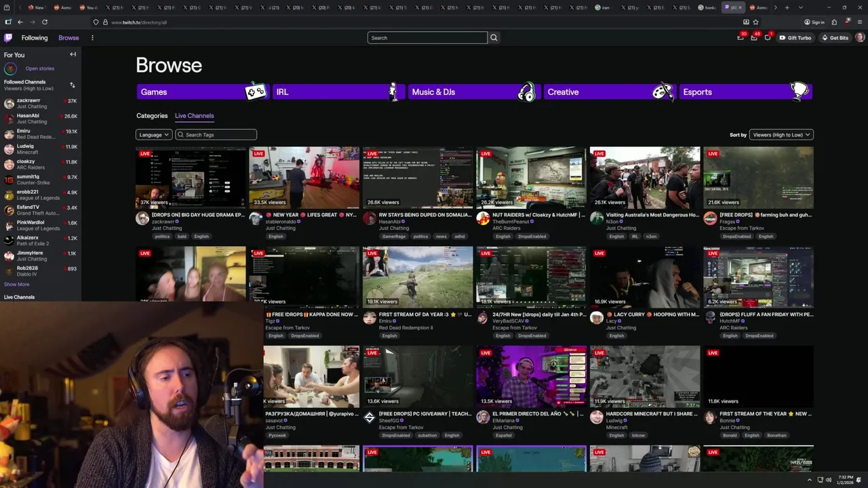Open summit1g avatar in sidebar
This screenshot has width=868, height=488.
(9, 180)
